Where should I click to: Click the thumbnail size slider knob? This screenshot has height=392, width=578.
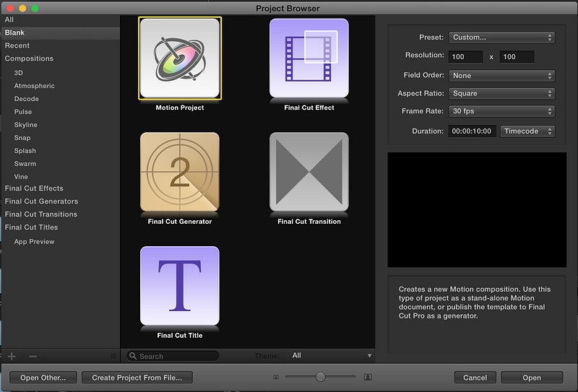(320, 377)
